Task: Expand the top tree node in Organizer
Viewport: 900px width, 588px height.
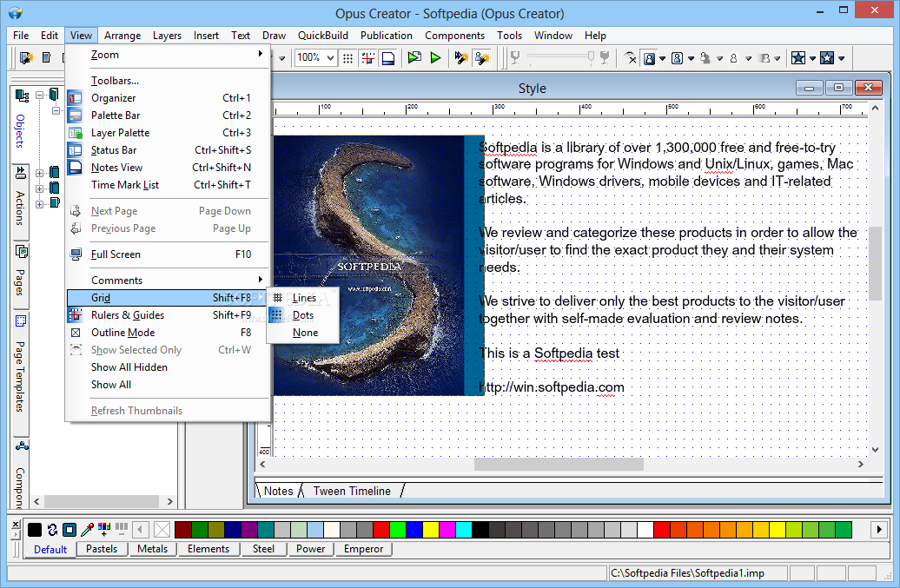Action: click(x=40, y=95)
